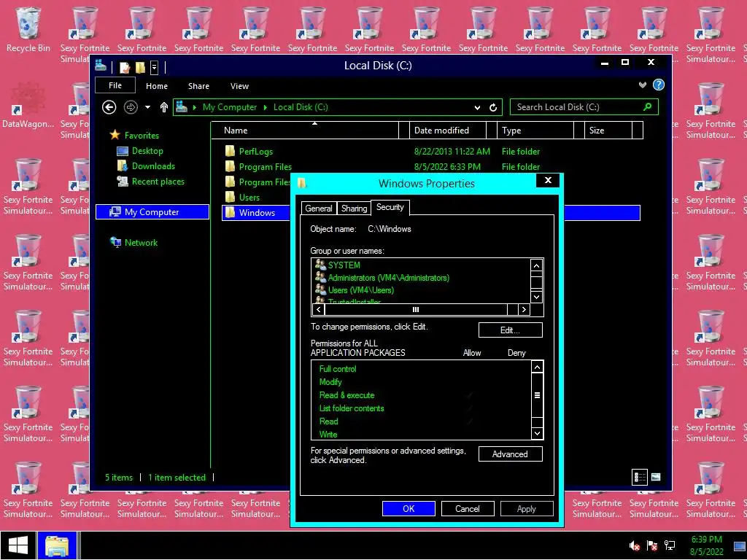
Task: Click the Apply button
Action: (527, 508)
